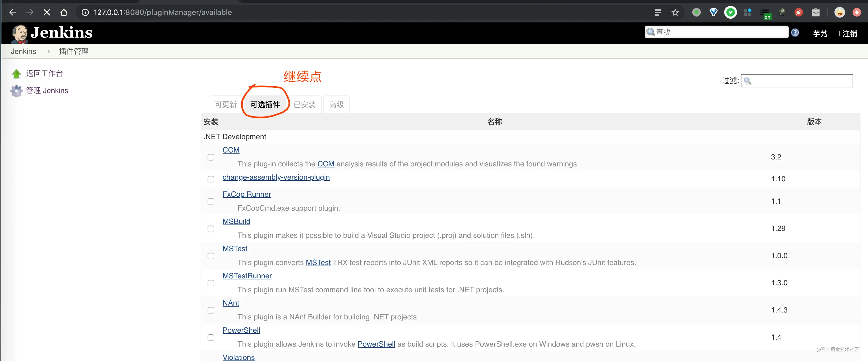Check the change-assembly-version-plugin checkbox
This screenshot has height=361, width=868.
coord(211,179)
